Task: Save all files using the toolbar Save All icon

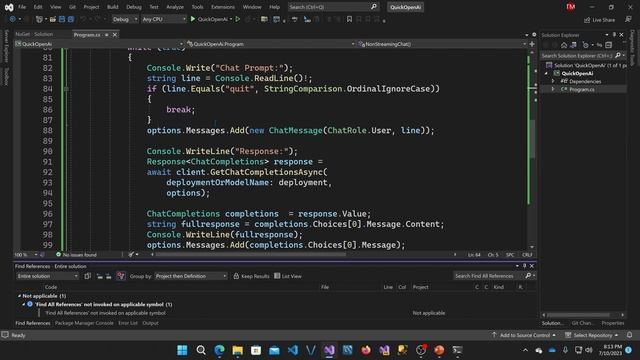Action: (71, 19)
